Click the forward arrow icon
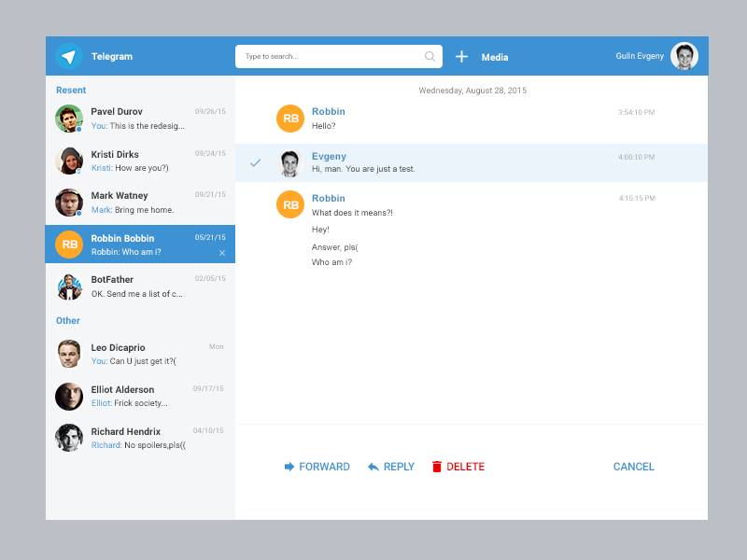The image size is (747, 560). 289,467
